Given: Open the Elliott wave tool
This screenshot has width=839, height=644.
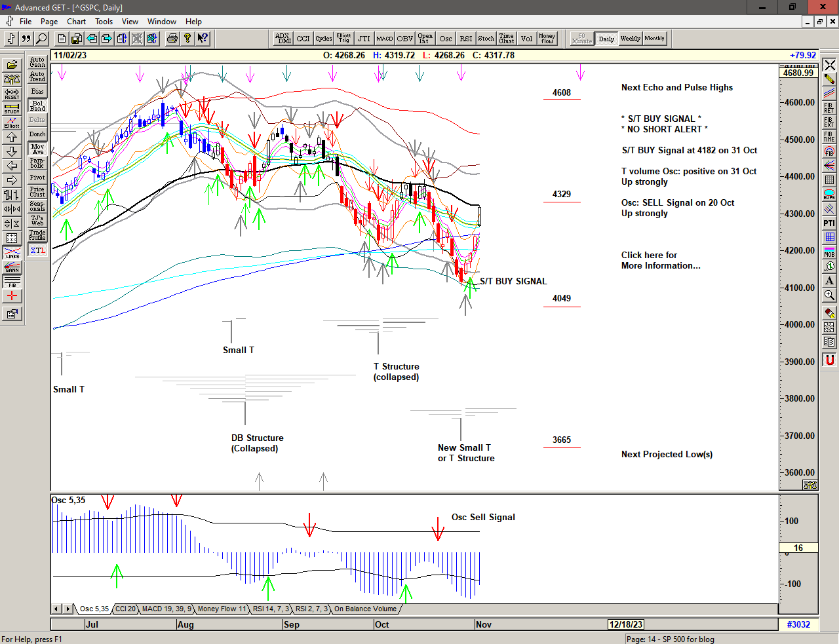Looking at the screenshot, I should (12, 123).
